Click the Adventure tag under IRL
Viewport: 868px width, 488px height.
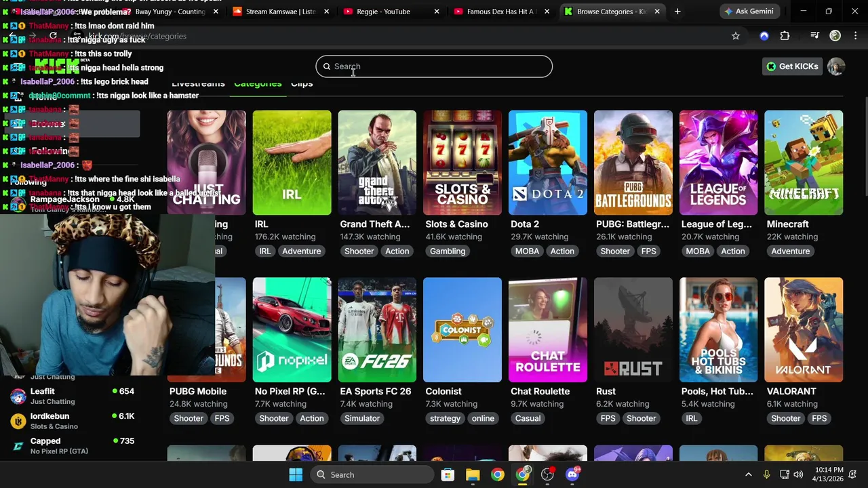point(301,251)
